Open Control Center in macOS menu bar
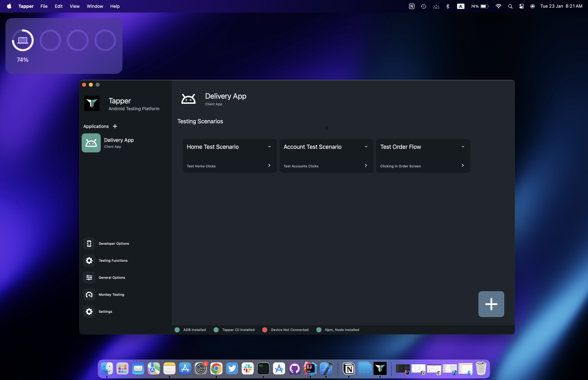588x380 pixels. tap(522, 6)
